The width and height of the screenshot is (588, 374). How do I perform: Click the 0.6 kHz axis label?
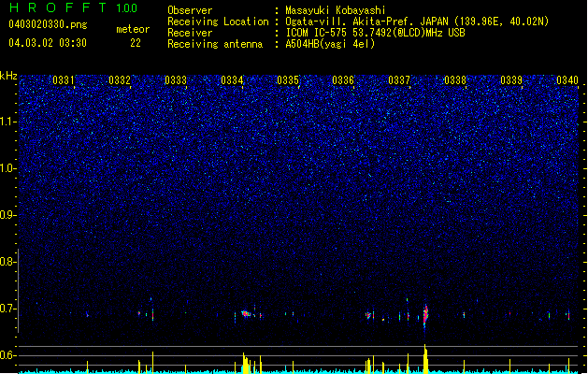pyautogui.click(x=8, y=355)
